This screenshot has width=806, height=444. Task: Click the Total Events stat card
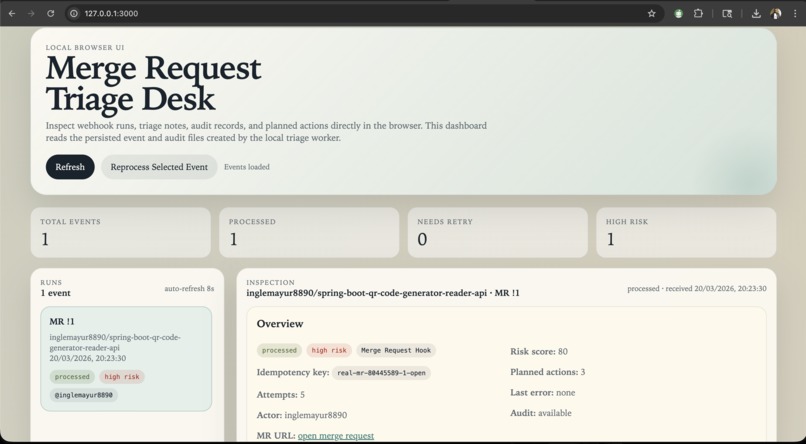tap(120, 232)
